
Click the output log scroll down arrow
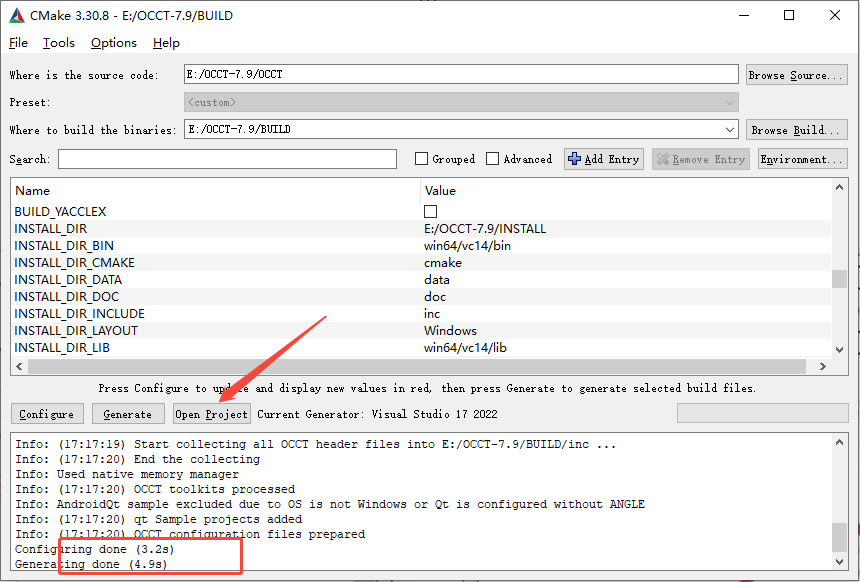coord(839,561)
